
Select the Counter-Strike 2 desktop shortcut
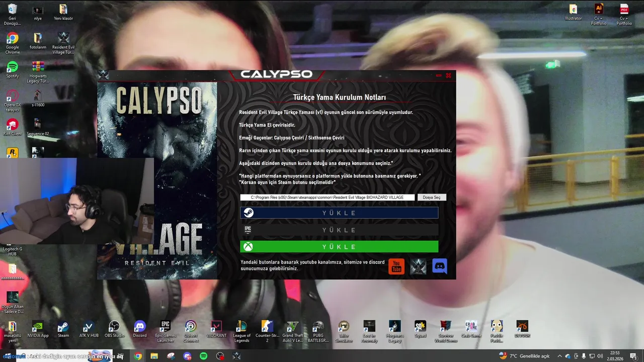pyautogui.click(x=267, y=332)
